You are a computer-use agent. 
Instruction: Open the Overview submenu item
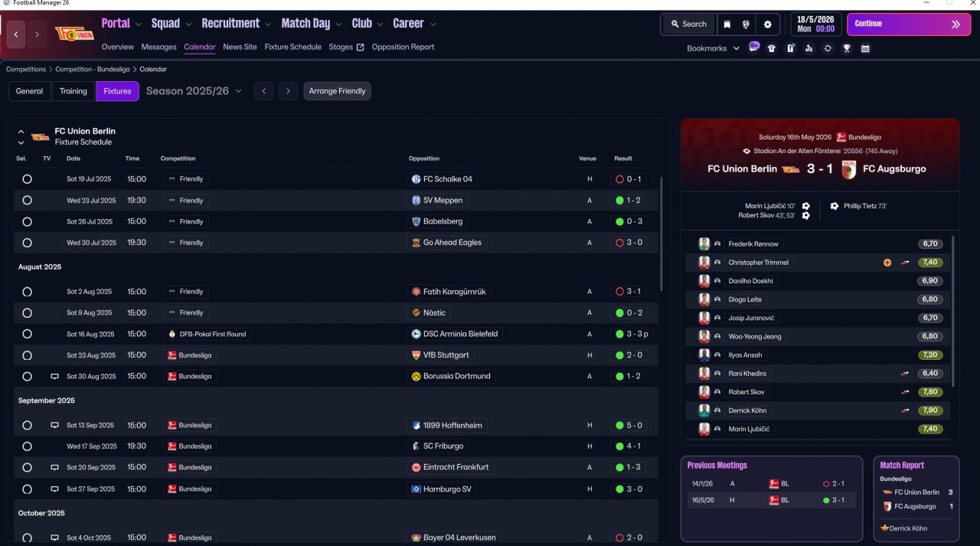pyautogui.click(x=117, y=47)
